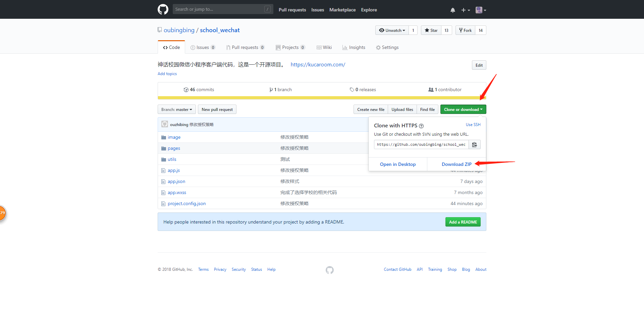View the 1 branch list
Image resolution: width=644 pixels, height=310 pixels.
click(x=281, y=89)
